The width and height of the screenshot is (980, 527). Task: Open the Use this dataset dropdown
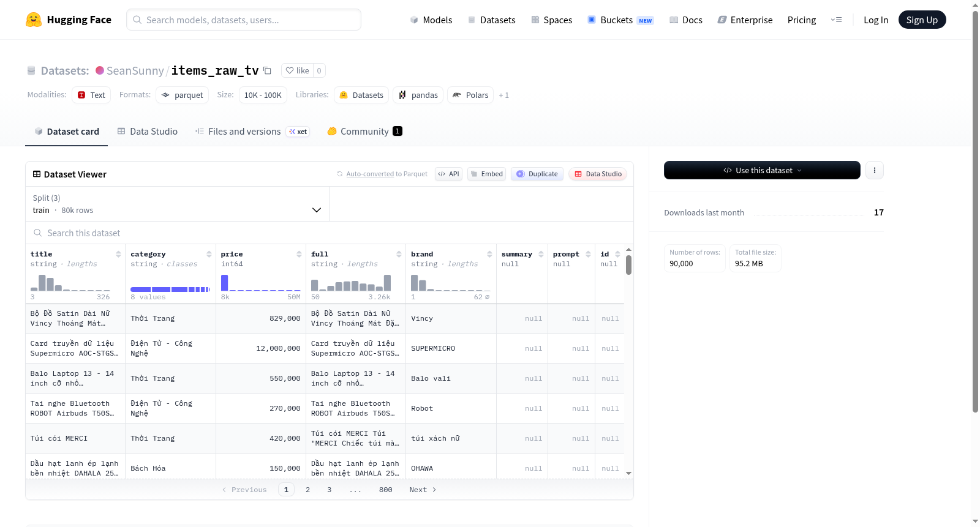(x=762, y=170)
